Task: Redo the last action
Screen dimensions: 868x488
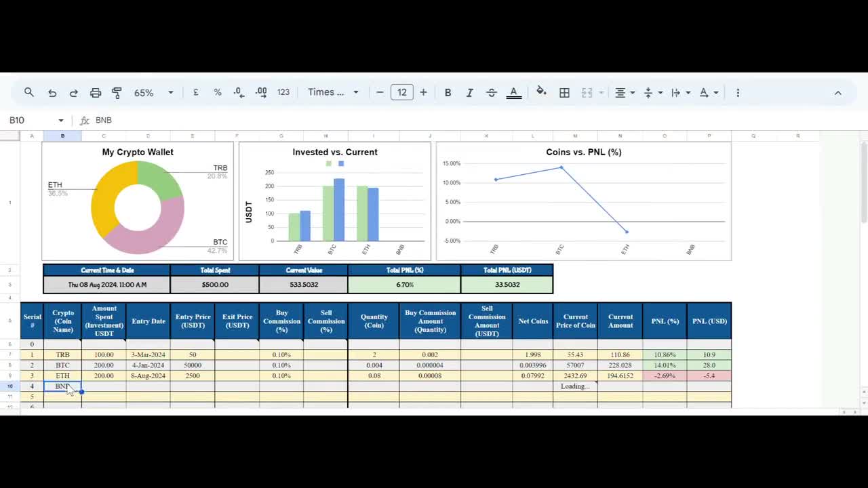Action: pyautogui.click(x=74, y=92)
